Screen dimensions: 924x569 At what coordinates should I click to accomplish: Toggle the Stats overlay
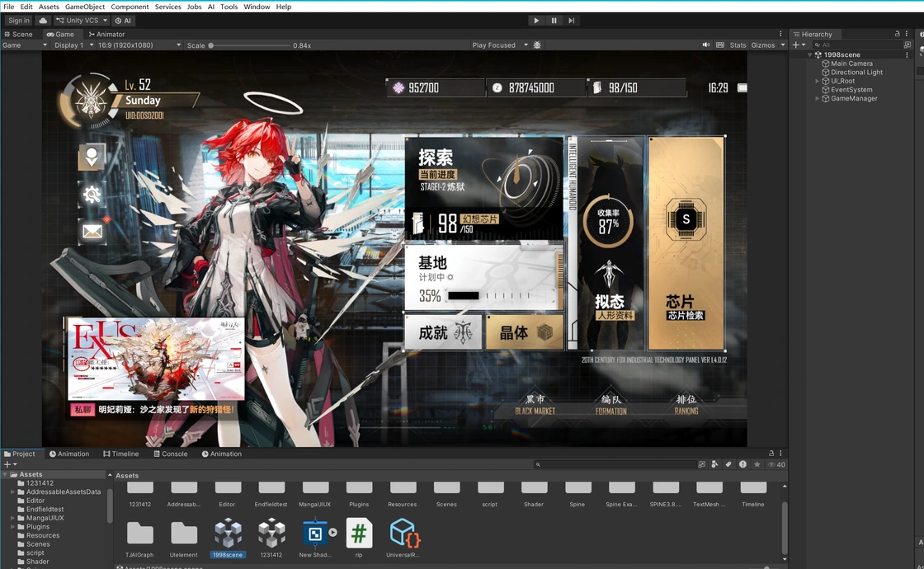tap(738, 45)
